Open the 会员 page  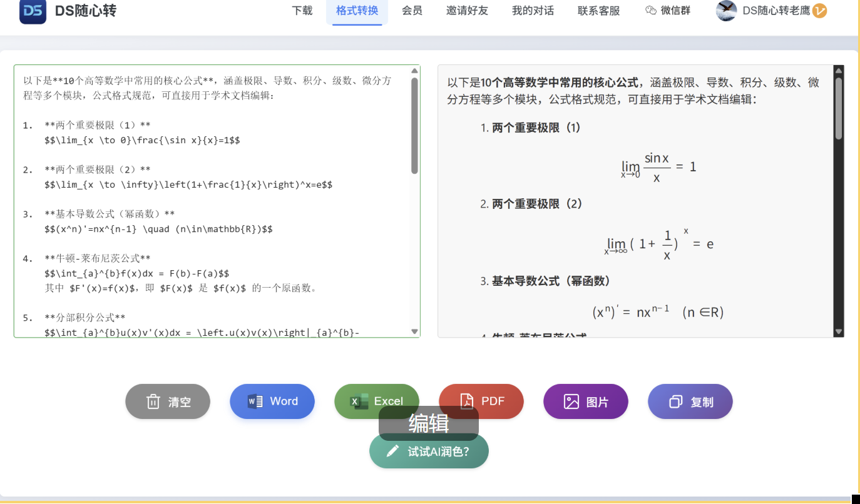pos(412,11)
